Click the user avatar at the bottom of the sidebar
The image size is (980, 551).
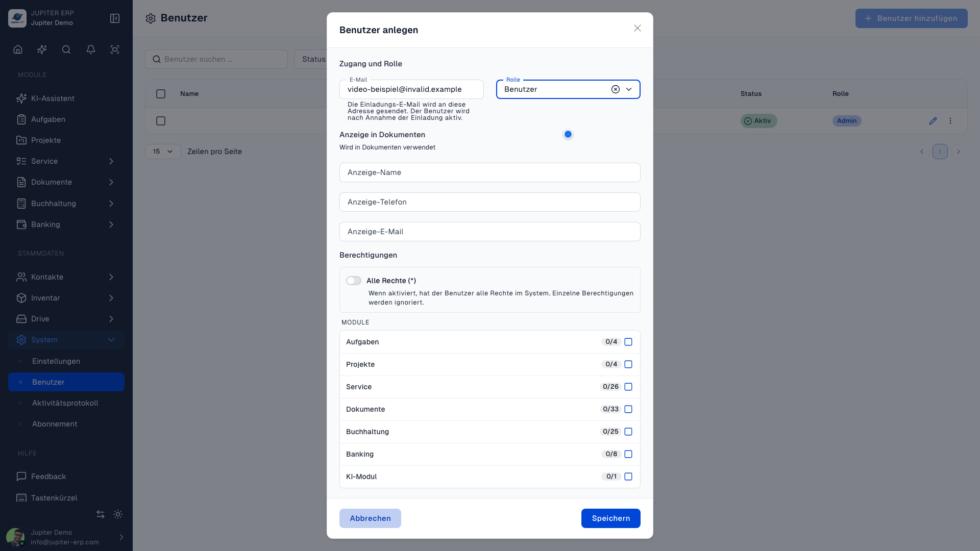(15, 537)
